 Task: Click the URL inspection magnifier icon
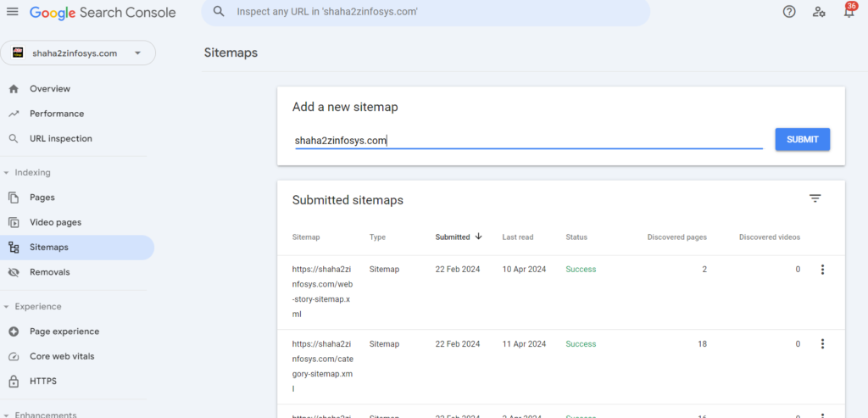14,139
